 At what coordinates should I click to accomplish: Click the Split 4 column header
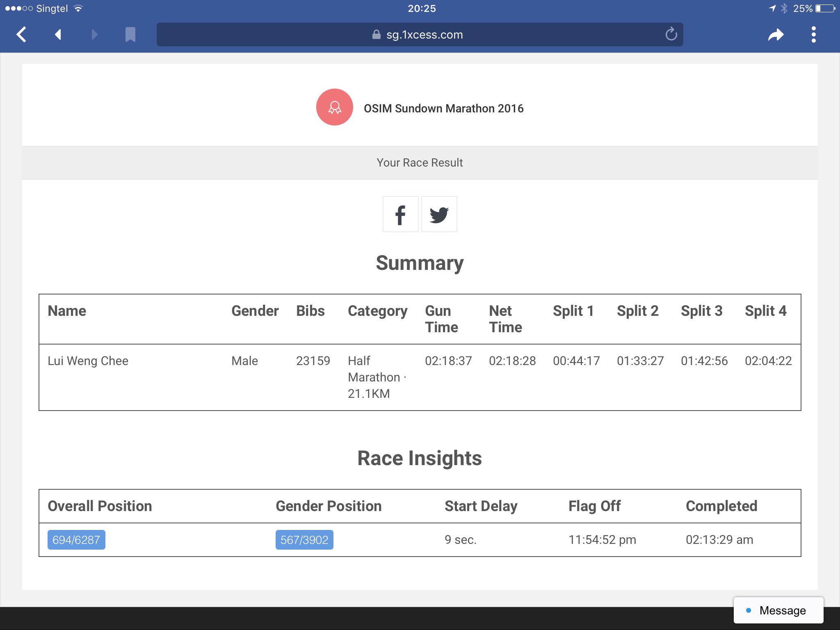tap(766, 311)
